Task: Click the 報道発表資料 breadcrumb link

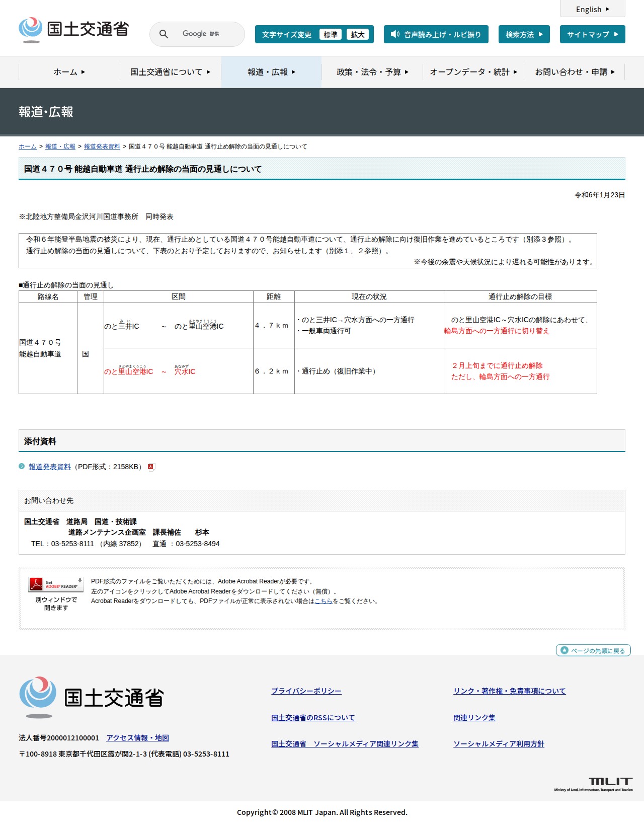Action: point(102,146)
